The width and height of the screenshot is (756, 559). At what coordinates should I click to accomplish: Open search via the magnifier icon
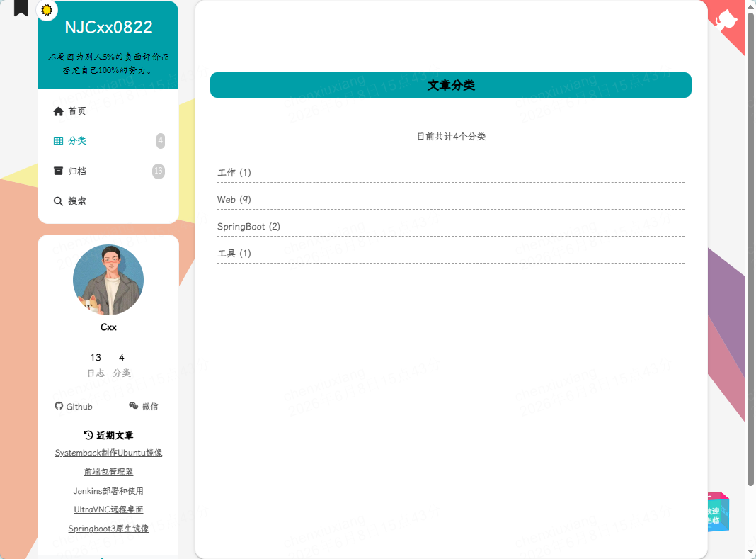[58, 201]
